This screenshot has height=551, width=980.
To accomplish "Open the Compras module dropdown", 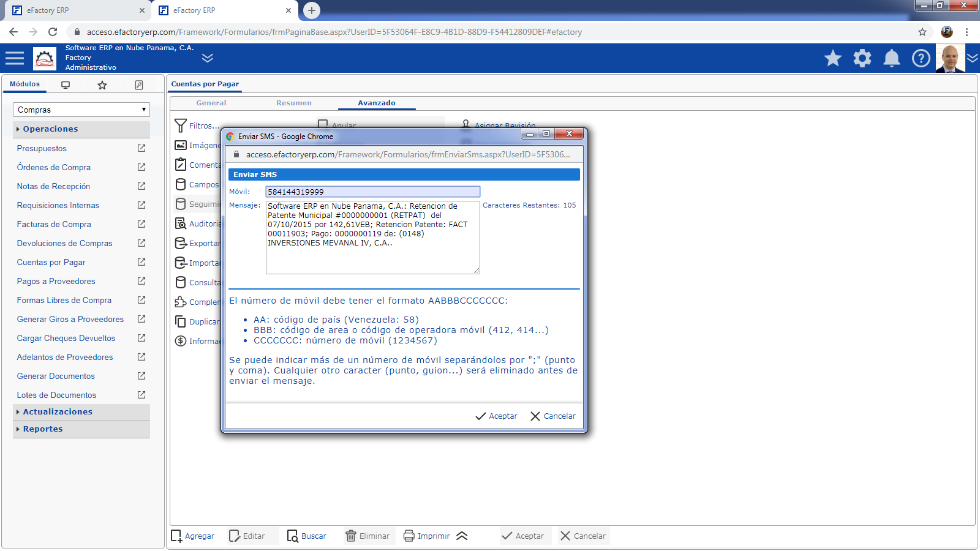I will pyautogui.click(x=81, y=110).
